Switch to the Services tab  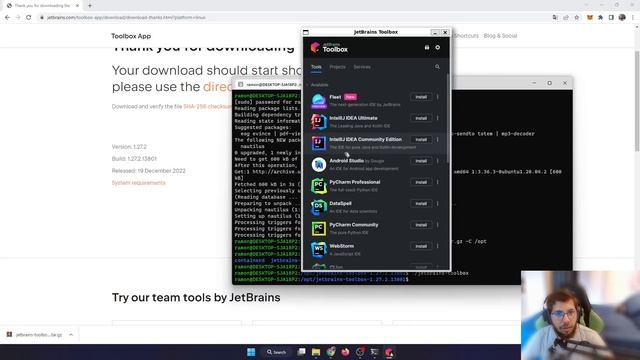click(362, 67)
